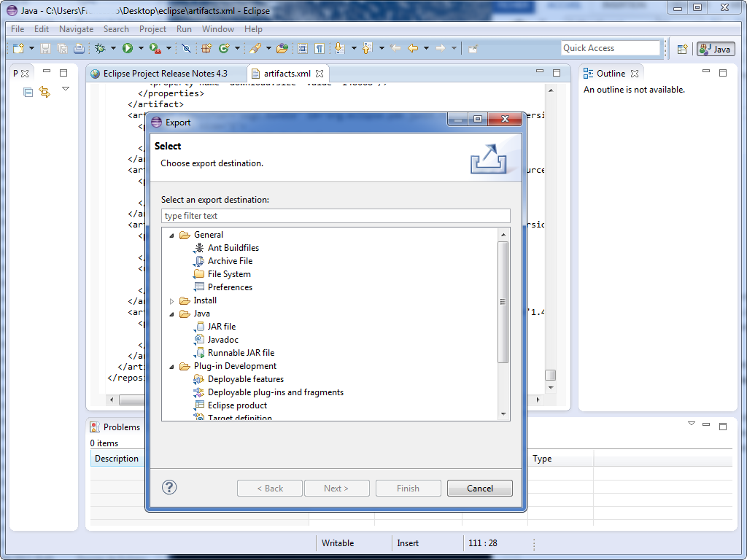Click the Next Annotation toolbar icon
Screen dimensions: 747x560
click(x=338, y=48)
